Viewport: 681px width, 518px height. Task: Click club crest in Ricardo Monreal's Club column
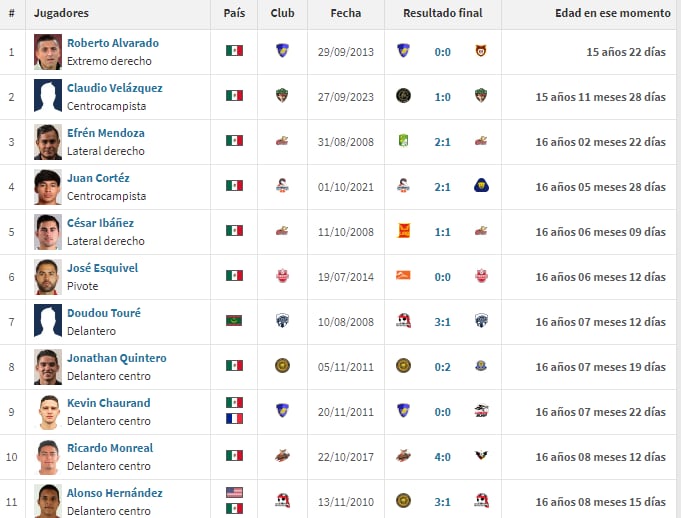point(282,456)
